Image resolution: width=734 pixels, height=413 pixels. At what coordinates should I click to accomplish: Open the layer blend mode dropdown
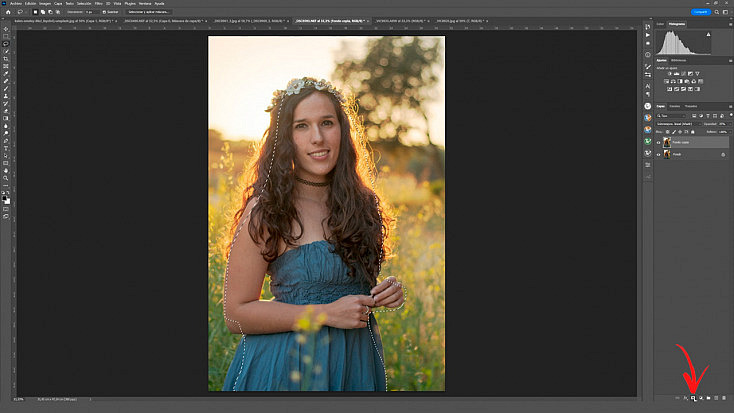point(678,124)
